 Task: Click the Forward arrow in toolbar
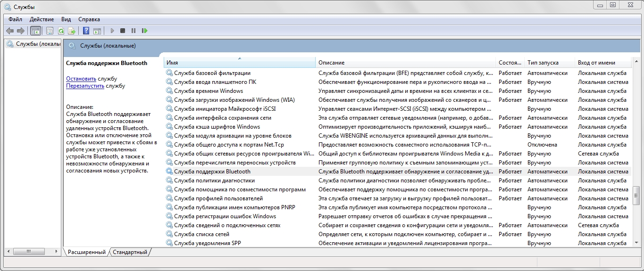(x=20, y=31)
